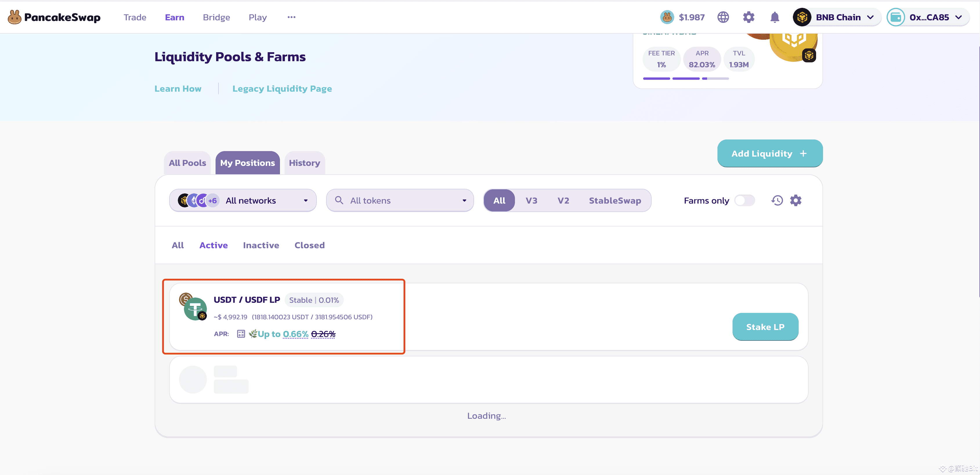The image size is (980, 475).
Task: Open the Trade menu
Action: point(135,17)
